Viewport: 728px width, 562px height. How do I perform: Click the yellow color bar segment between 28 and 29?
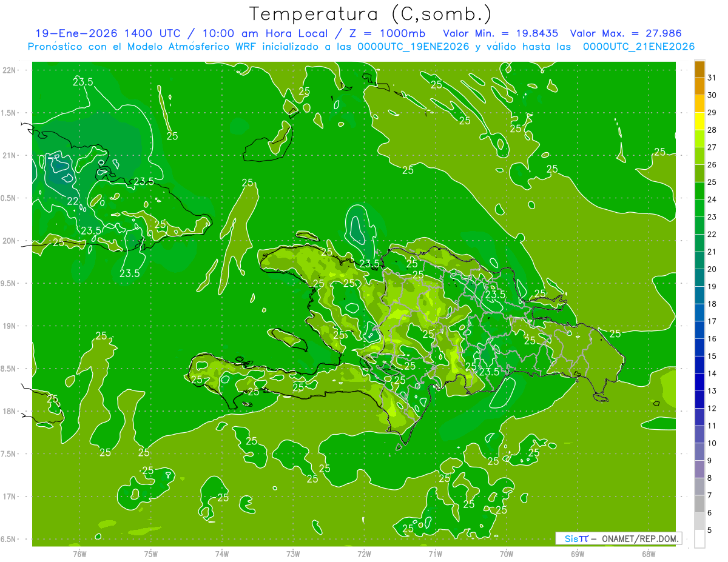(x=699, y=121)
